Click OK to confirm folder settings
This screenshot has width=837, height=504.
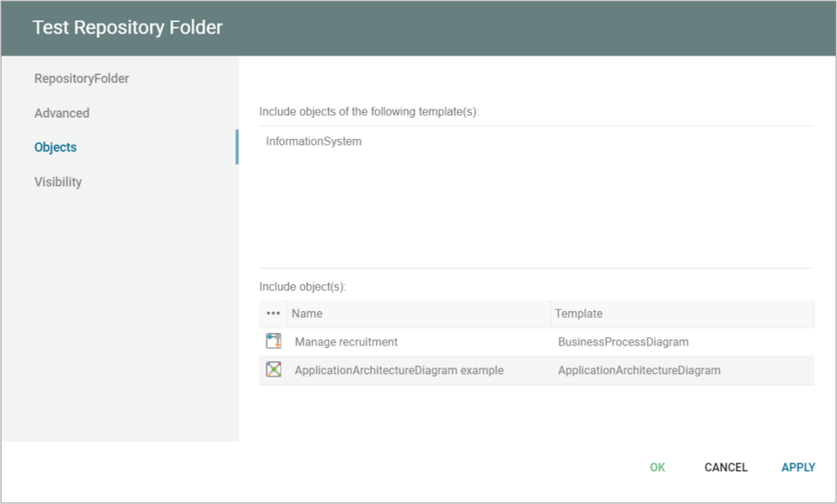pos(656,467)
